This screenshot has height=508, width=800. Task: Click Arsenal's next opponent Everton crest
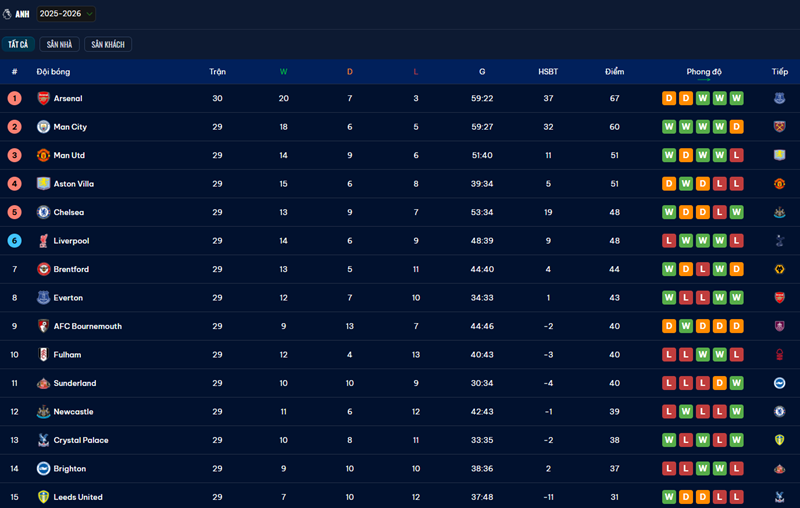pos(779,98)
